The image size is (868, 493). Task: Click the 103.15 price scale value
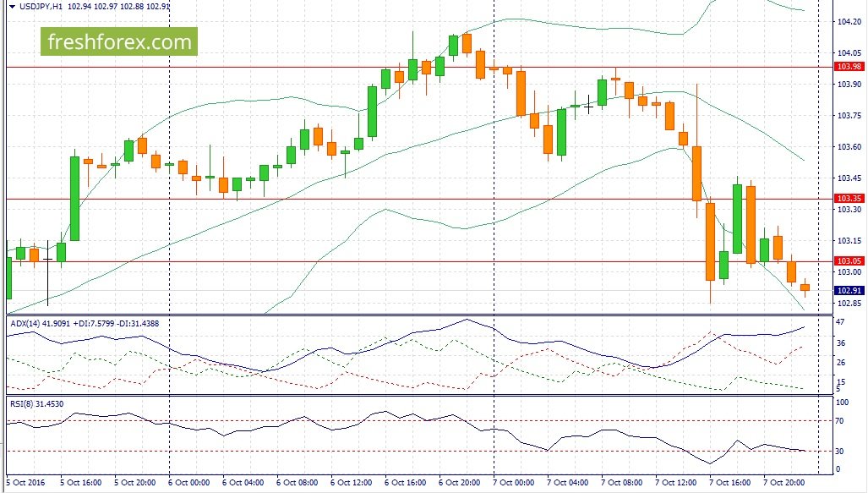click(849, 240)
